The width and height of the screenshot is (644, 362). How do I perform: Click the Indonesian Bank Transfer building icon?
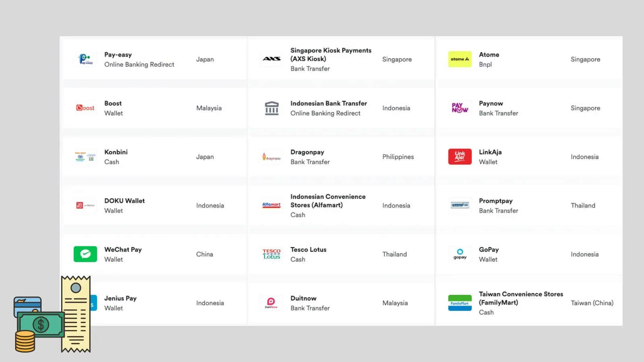[x=272, y=108]
